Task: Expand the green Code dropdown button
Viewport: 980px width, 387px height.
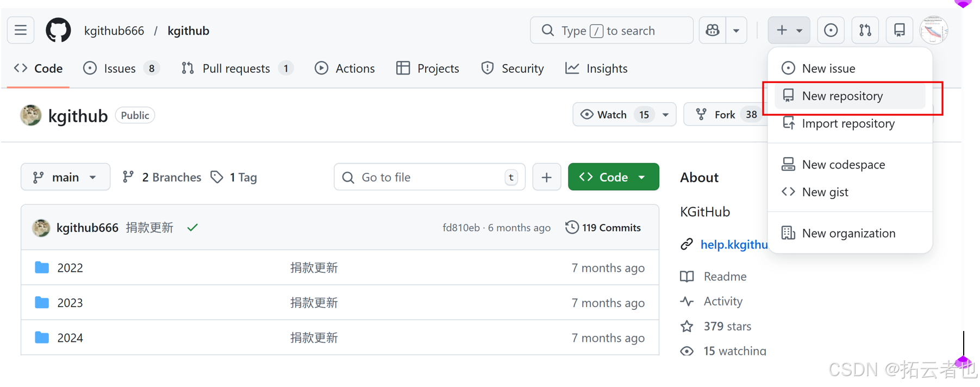Action: tap(613, 177)
